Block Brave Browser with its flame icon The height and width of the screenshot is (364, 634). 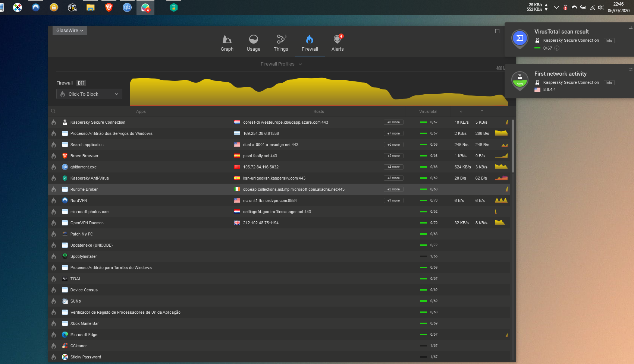tap(54, 156)
